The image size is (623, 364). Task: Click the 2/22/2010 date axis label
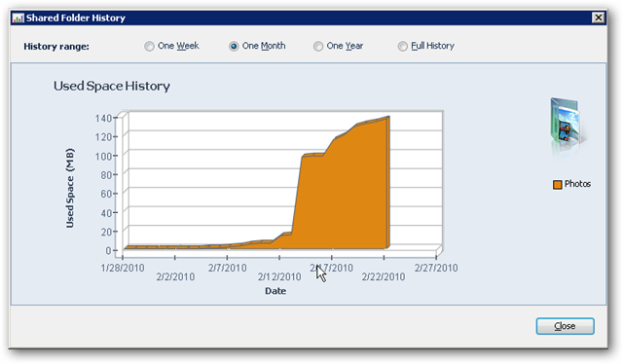[384, 276]
